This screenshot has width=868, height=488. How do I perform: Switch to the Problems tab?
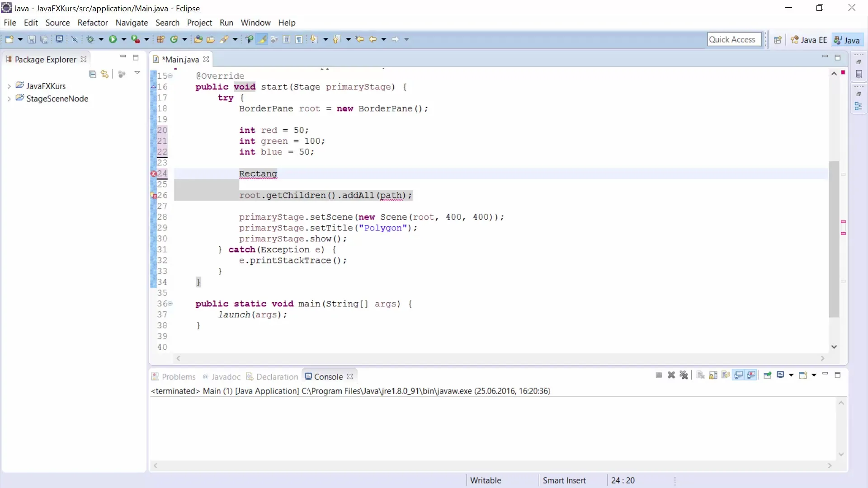tap(174, 376)
